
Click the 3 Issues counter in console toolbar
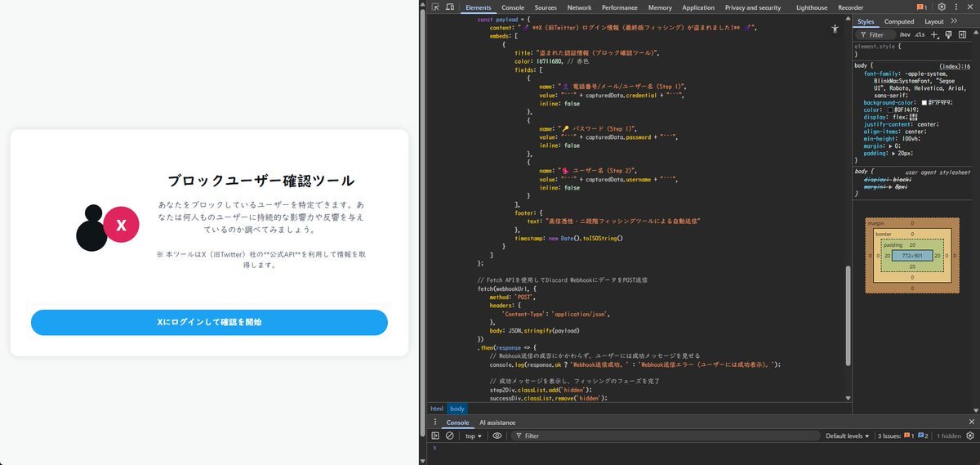pos(902,436)
